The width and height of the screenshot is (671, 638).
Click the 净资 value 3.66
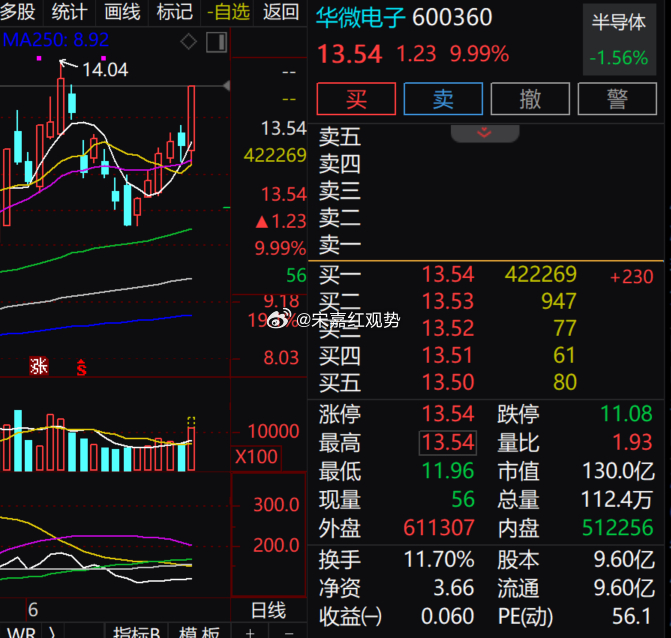point(454,588)
